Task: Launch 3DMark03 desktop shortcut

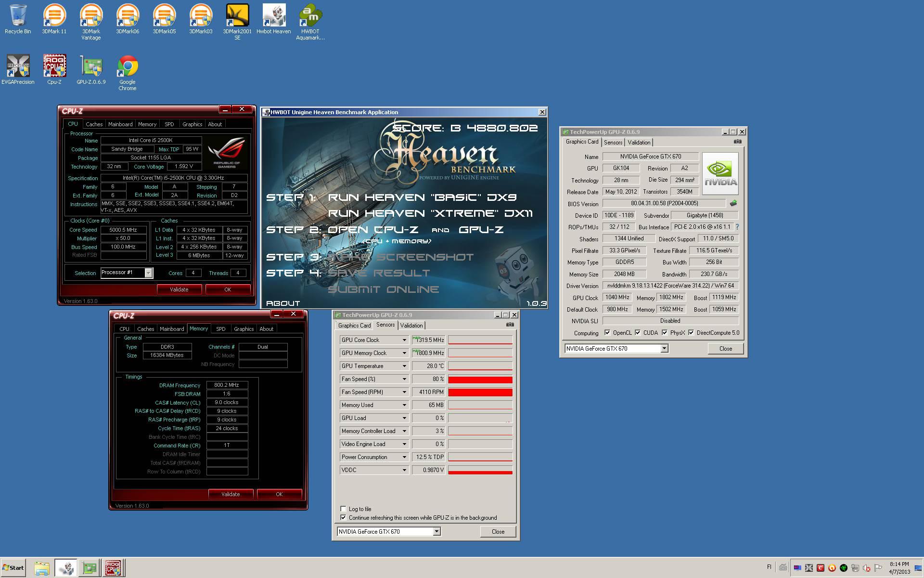Action: (x=201, y=19)
